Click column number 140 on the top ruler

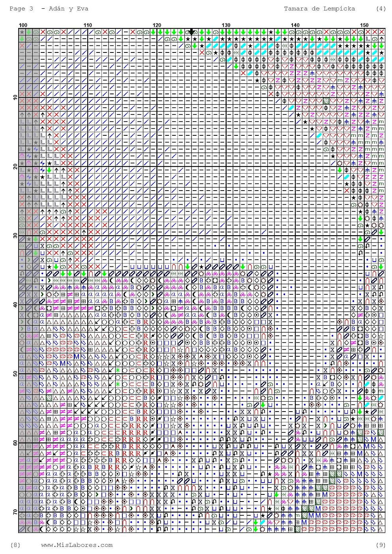(x=295, y=25)
